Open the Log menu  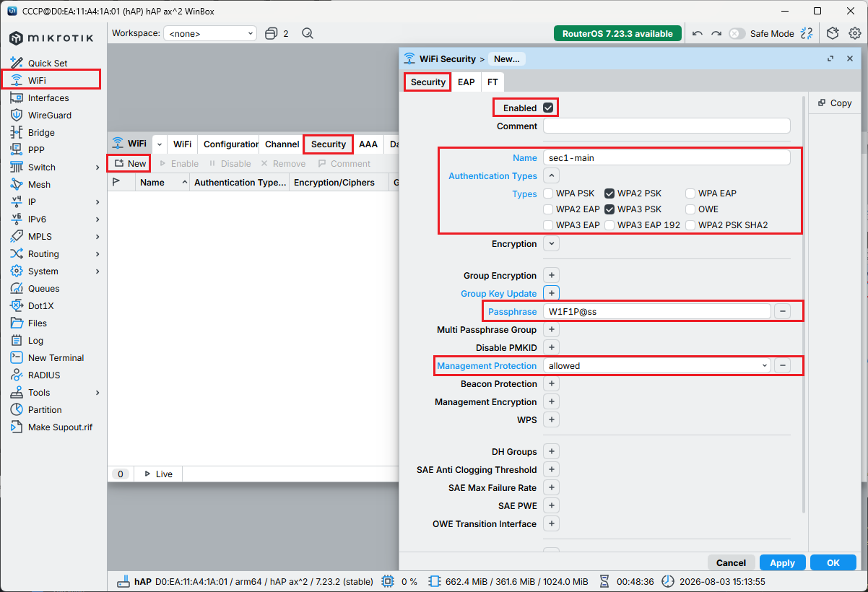pyautogui.click(x=35, y=340)
